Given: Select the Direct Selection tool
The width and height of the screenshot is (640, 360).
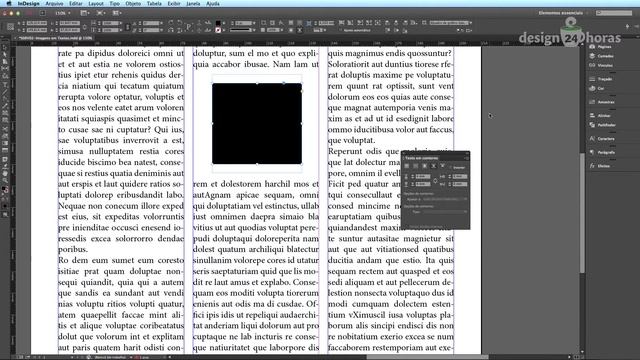Looking at the screenshot, I should tap(5, 54).
